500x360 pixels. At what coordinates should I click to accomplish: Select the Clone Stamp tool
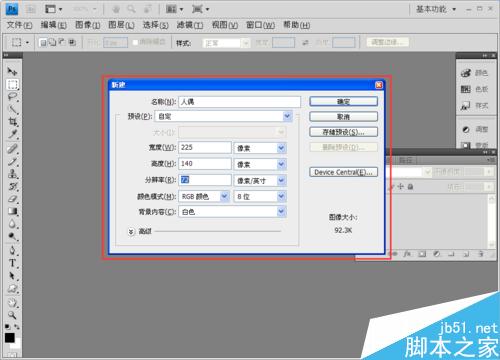point(12,174)
